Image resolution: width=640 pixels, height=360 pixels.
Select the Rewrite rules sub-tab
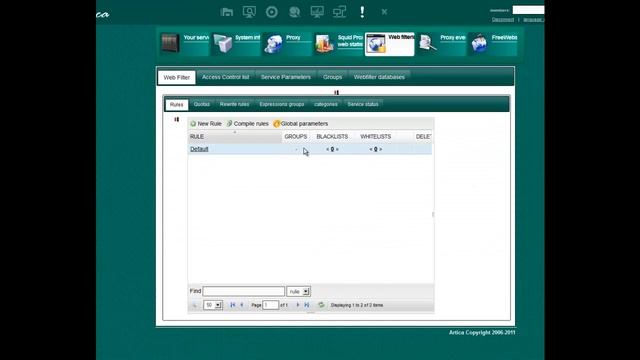pyautogui.click(x=234, y=104)
